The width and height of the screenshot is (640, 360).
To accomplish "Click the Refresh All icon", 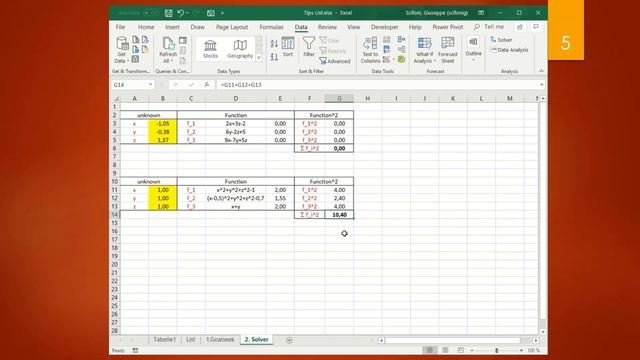I will point(168,50).
